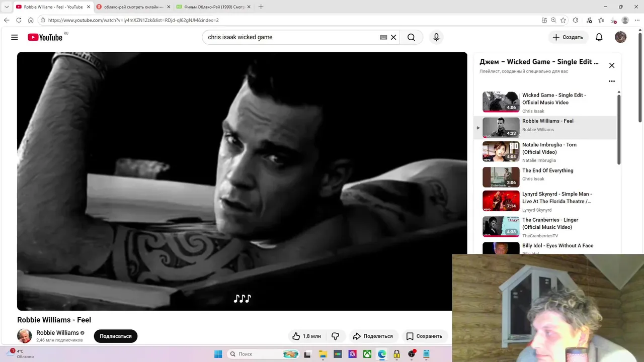644x362 pixels.
Task: Clear the search query with the X
Action: [x=393, y=37]
